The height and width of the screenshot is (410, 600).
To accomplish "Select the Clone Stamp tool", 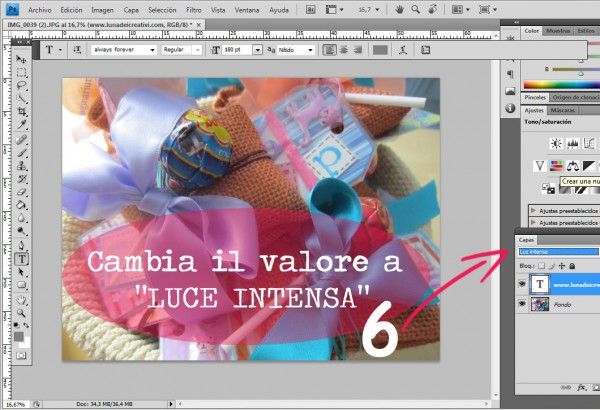I will (21, 166).
